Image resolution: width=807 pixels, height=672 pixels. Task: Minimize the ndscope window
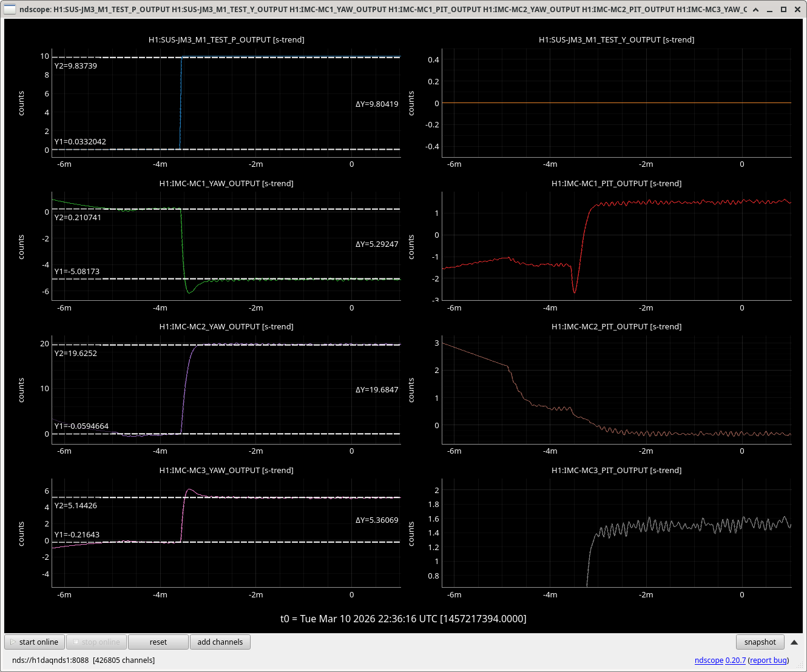point(770,9)
